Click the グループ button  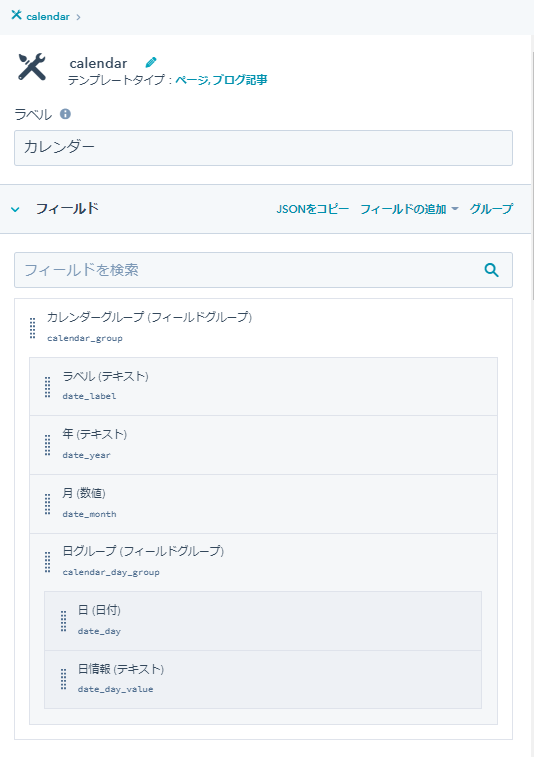click(491, 209)
